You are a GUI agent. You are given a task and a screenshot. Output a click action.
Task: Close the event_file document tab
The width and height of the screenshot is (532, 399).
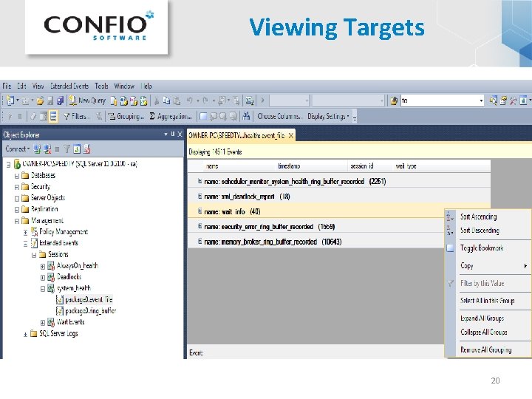[x=291, y=136]
